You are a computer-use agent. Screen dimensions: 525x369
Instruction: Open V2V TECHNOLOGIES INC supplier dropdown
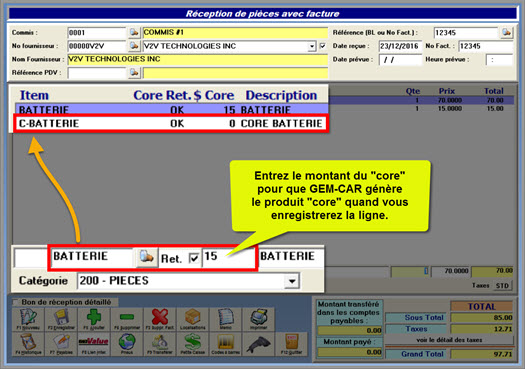312,46
